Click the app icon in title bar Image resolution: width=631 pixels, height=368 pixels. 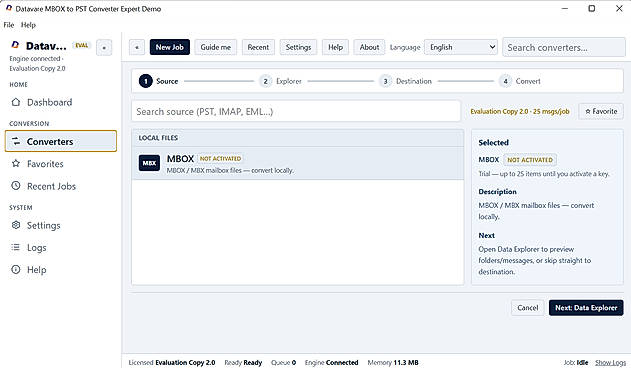click(8, 8)
